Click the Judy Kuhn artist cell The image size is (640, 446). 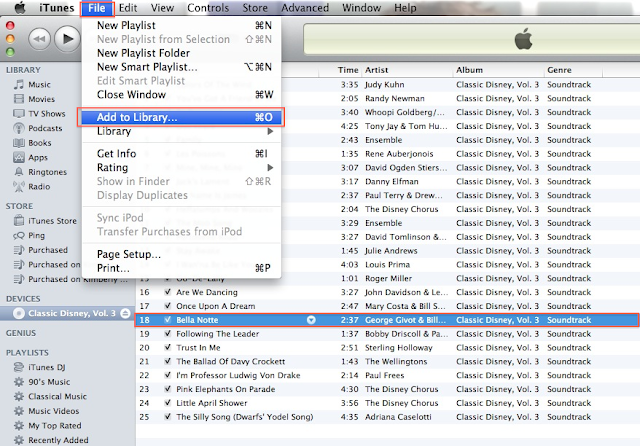click(x=384, y=85)
